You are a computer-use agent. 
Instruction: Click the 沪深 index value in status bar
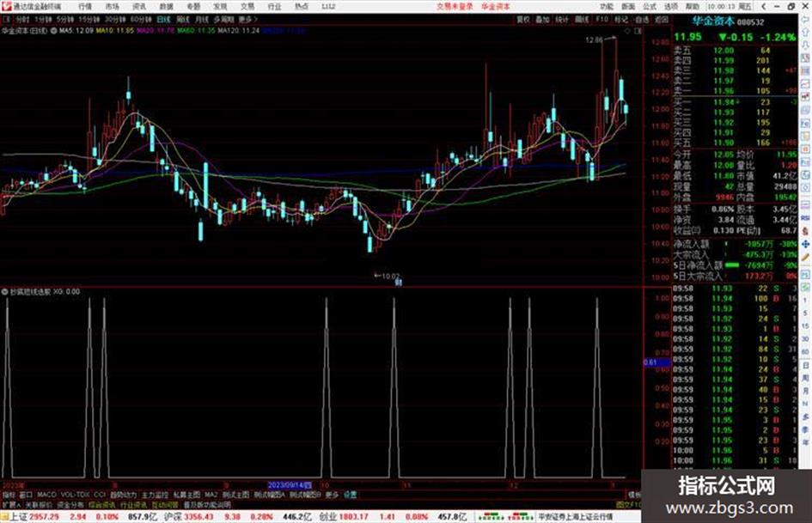(199, 517)
